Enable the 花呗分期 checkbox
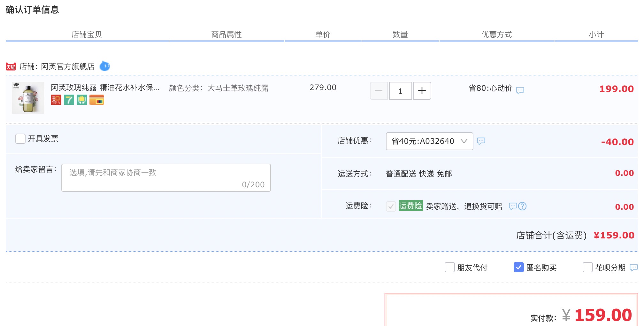Screen dimensions: 644x326 pyautogui.click(x=588, y=267)
